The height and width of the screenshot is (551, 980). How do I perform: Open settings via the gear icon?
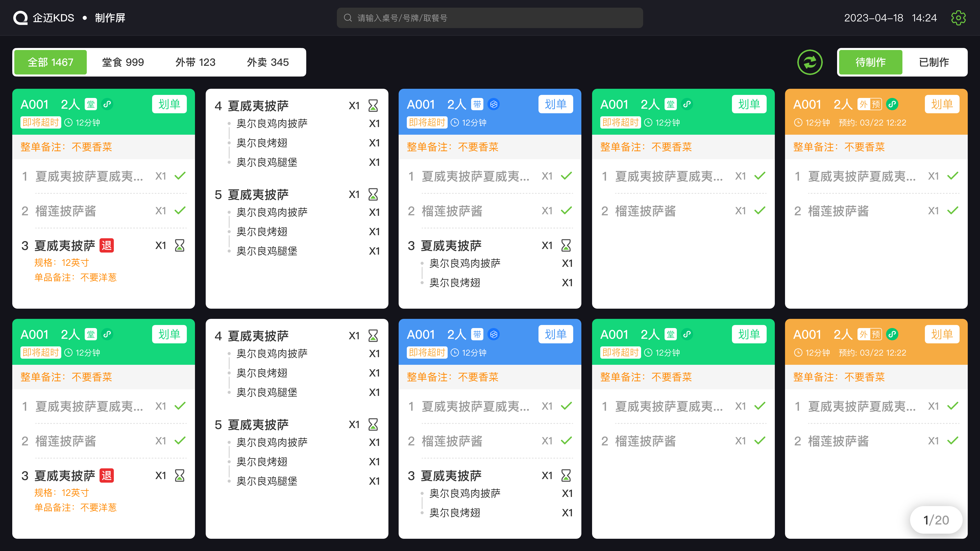click(x=958, y=18)
